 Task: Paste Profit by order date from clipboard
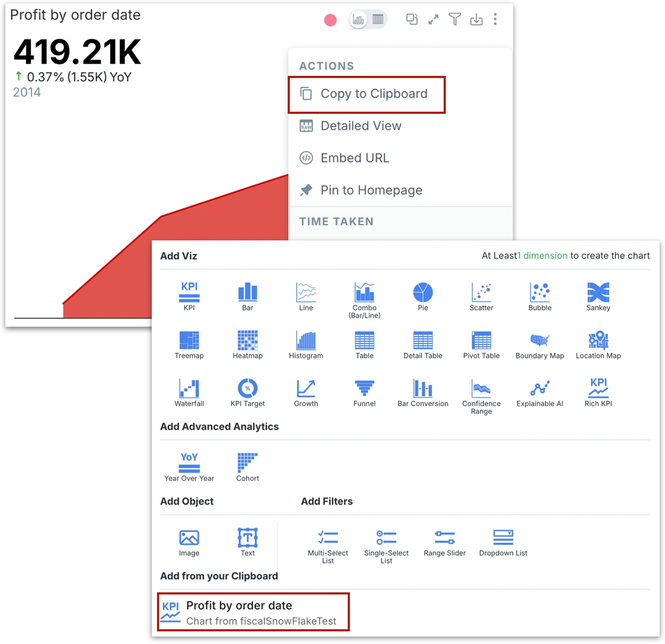click(x=253, y=612)
